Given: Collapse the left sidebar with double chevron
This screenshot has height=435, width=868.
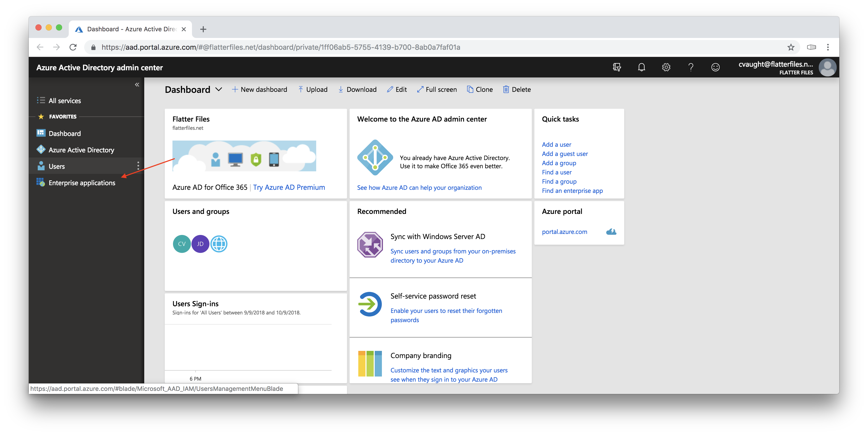Looking at the screenshot, I should point(137,84).
